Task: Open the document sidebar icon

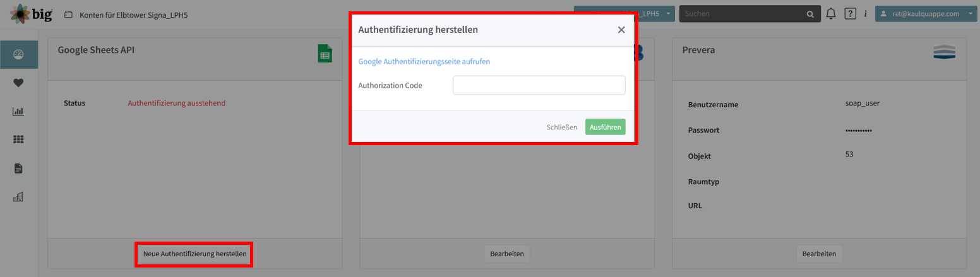Action: [x=18, y=168]
